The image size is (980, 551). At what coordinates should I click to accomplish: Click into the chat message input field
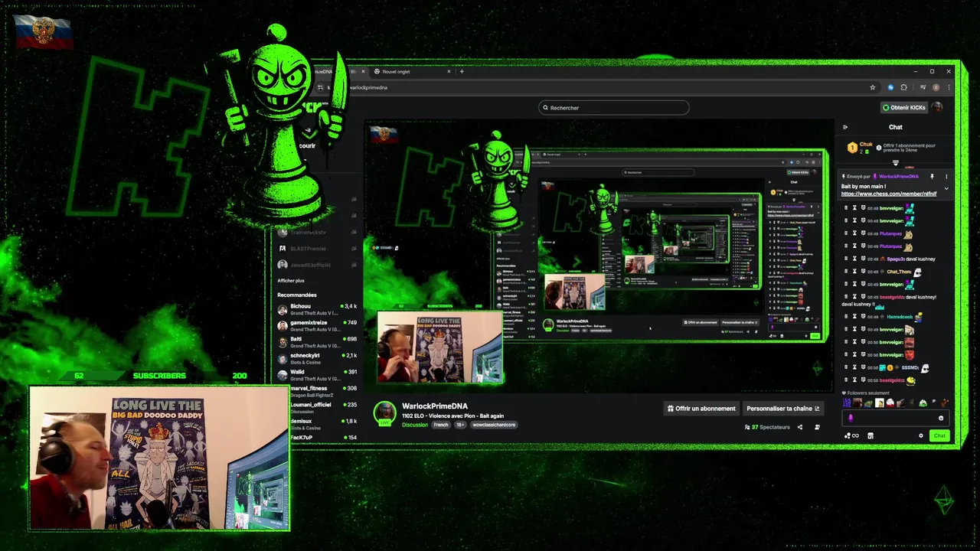tap(896, 418)
